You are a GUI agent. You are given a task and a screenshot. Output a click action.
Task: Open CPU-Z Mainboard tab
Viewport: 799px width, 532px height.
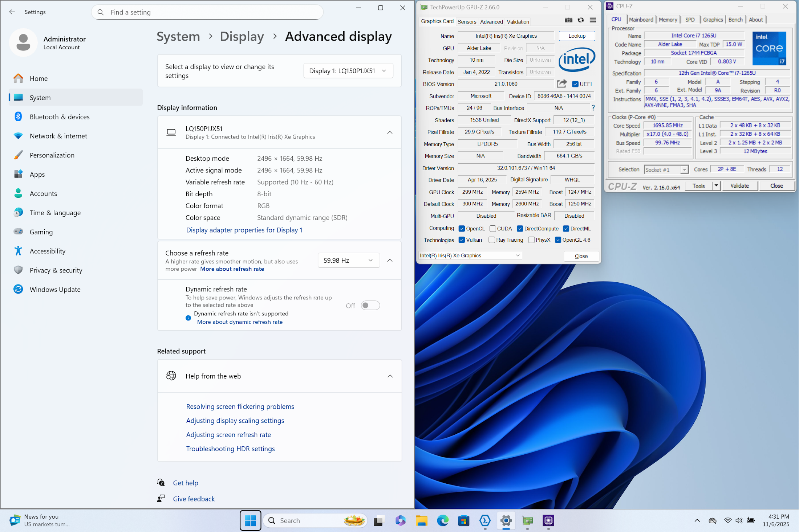(641, 20)
